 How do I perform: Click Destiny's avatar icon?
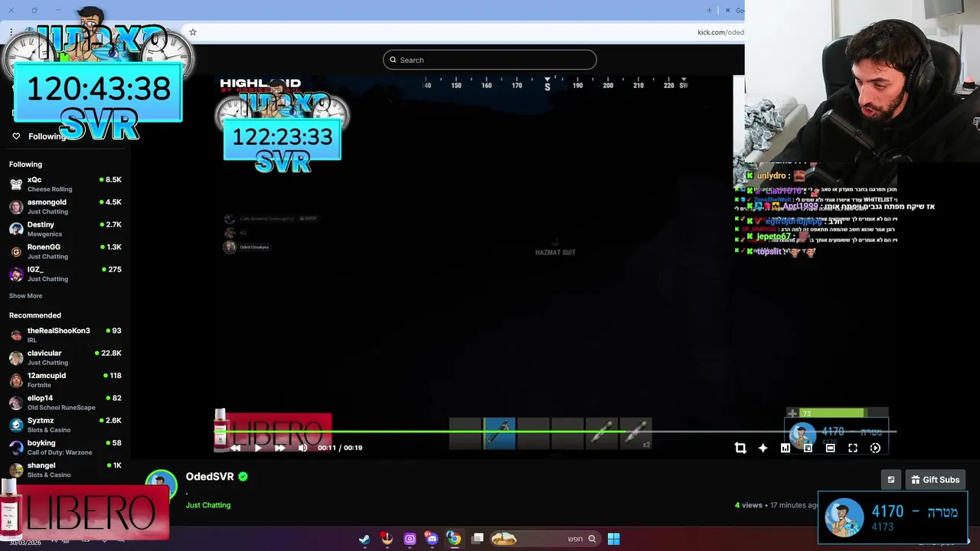point(16,229)
